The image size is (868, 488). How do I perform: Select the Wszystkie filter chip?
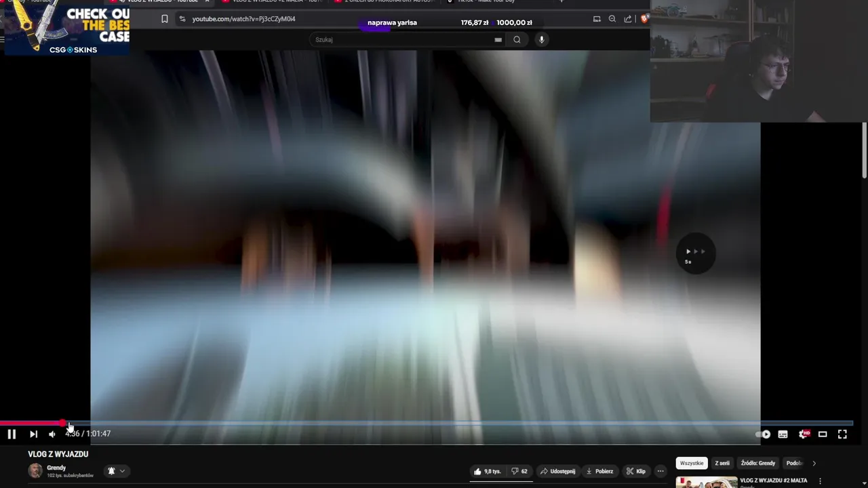[x=692, y=463]
